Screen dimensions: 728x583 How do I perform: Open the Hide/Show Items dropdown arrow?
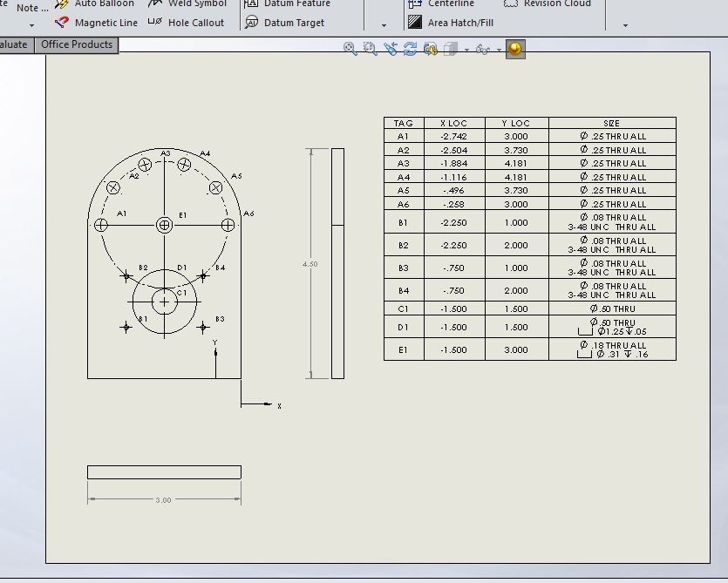tap(499, 51)
